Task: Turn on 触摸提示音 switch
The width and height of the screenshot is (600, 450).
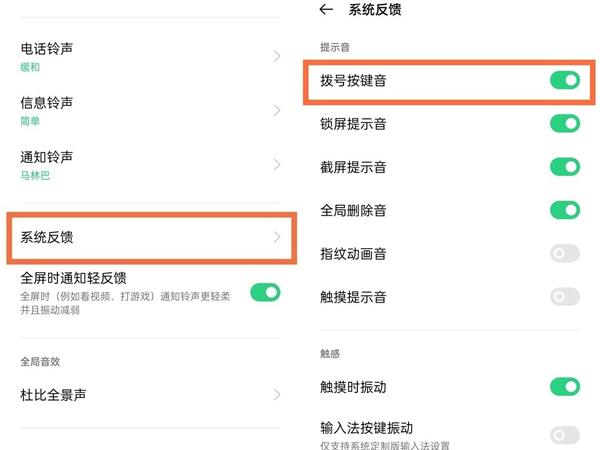Action: coord(564,296)
